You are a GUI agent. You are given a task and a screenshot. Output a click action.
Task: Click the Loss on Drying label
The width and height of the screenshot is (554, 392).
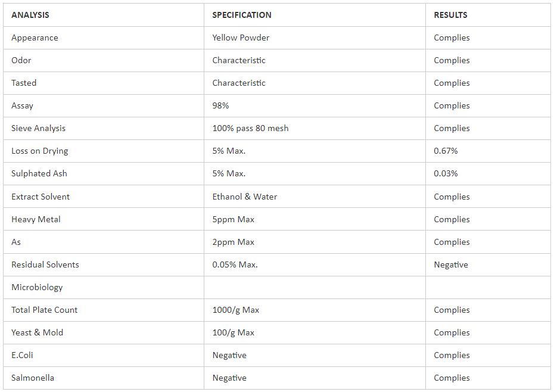click(39, 151)
